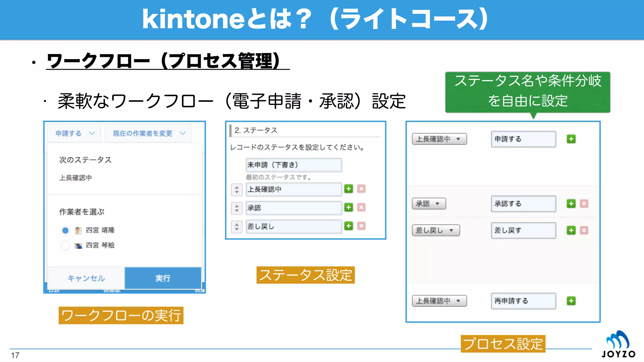The image size is (644, 362).
Task: Click avatar of 四宮 靖隆
Action: (78, 230)
